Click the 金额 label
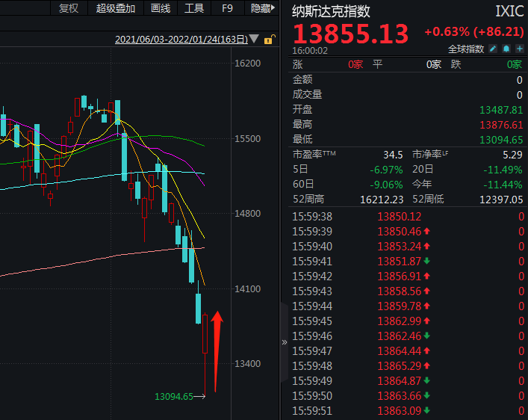This screenshot has height=420, width=528. [302, 79]
